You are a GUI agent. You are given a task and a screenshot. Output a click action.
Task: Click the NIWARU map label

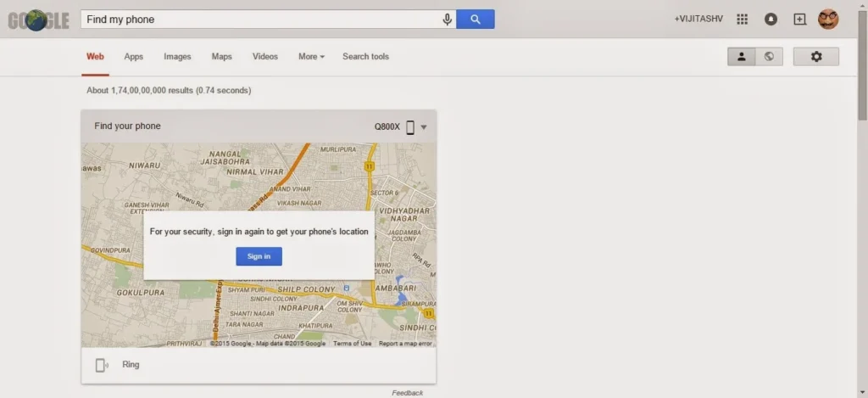point(144,165)
